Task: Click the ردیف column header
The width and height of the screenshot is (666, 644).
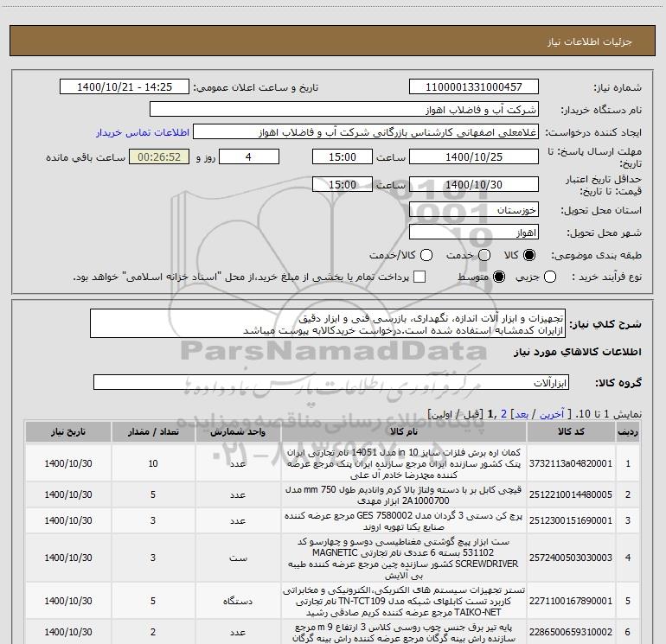Action: click(628, 431)
